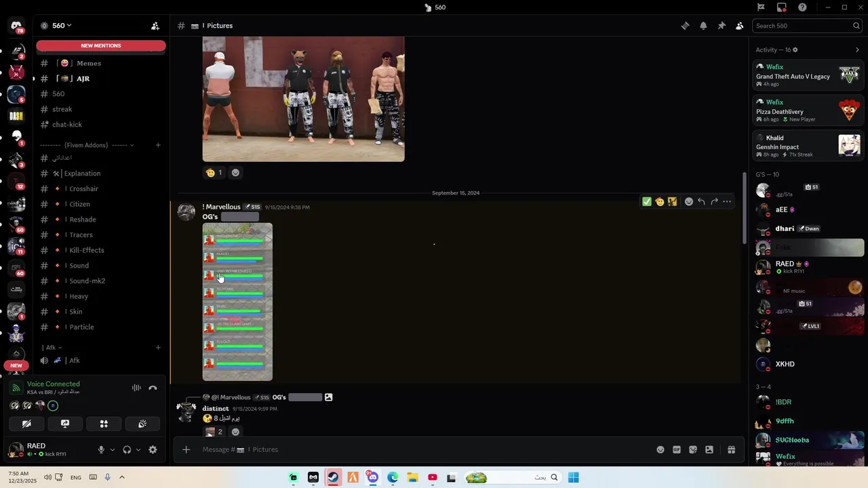The width and height of the screenshot is (868, 488).
Task: Click the Search 560 field
Action: coord(807,26)
